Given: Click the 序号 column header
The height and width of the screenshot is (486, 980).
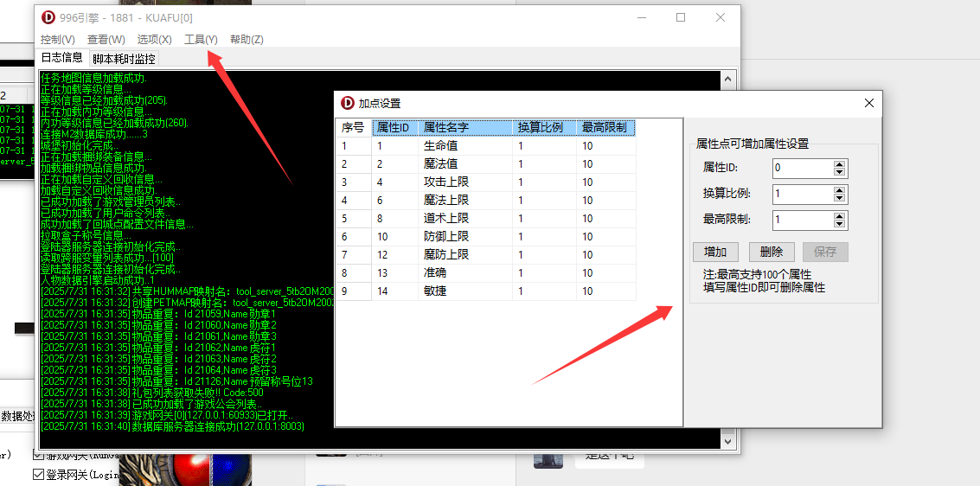Looking at the screenshot, I should pos(353,127).
